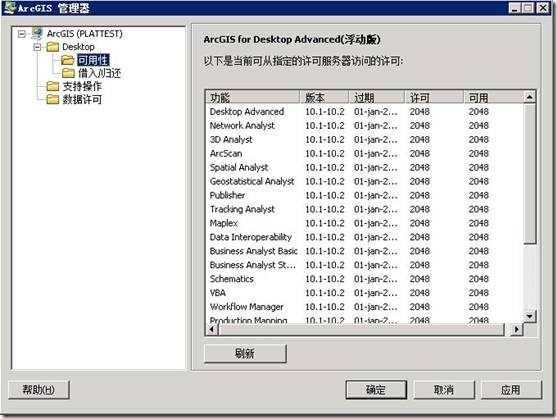Viewport: 557px width, 419px height.
Task: Select the Spatial Analyst row
Action: pyautogui.click(x=364, y=167)
